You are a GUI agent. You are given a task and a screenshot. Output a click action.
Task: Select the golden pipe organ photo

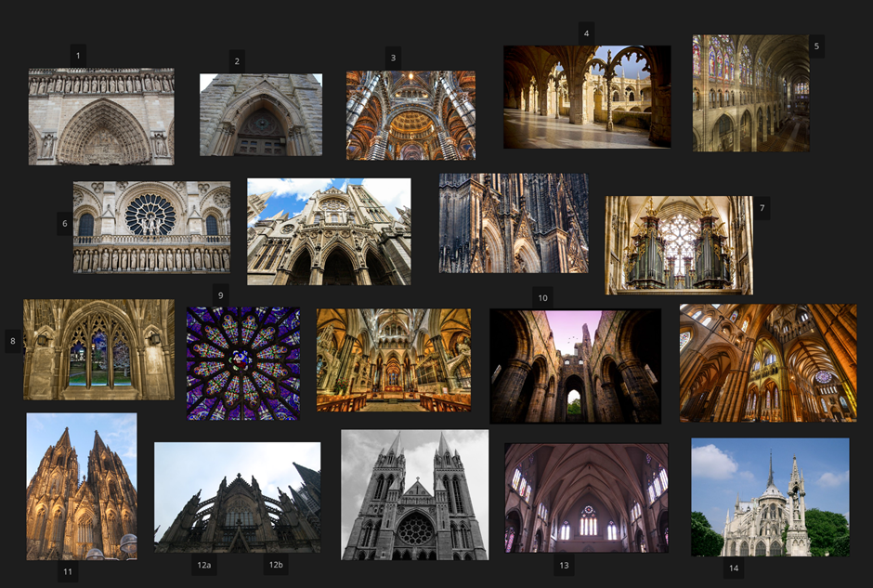click(x=679, y=245)
